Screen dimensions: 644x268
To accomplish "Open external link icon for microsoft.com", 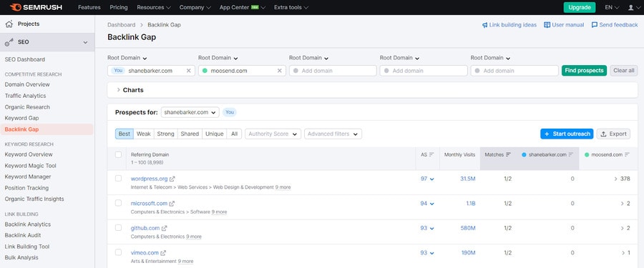I will (172, 204).
